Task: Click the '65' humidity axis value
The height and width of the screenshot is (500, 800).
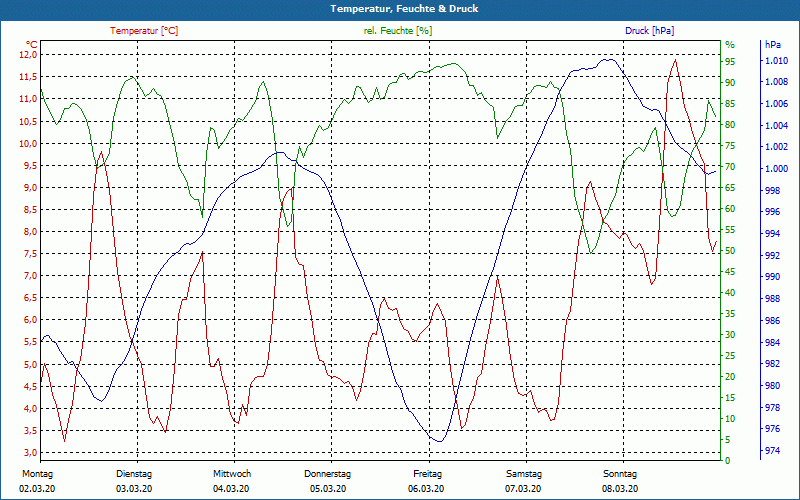Action: click(x=730, y=188)
